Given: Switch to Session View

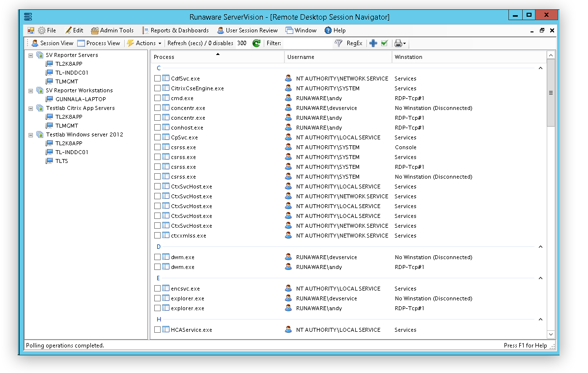Looking at the screenshot, I should pos(53,44).
